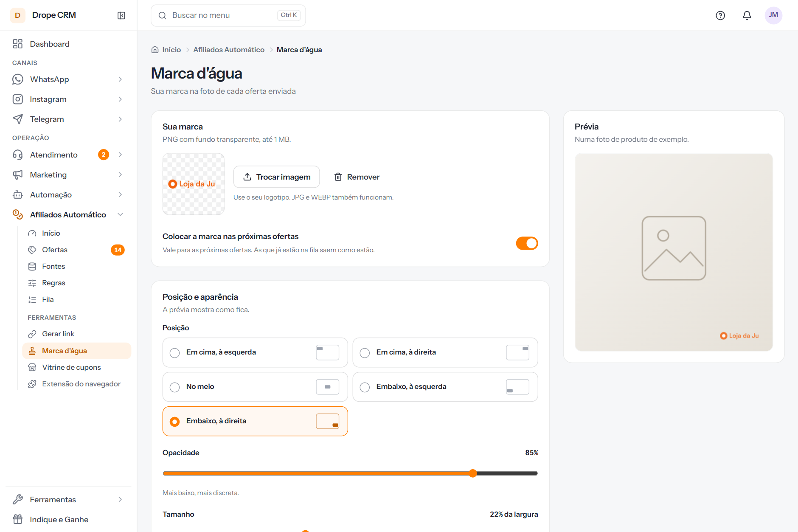The width and height of the screenshot is (798, 532).
Task: Select position Em cima, à esquerda
Action: 255,352
